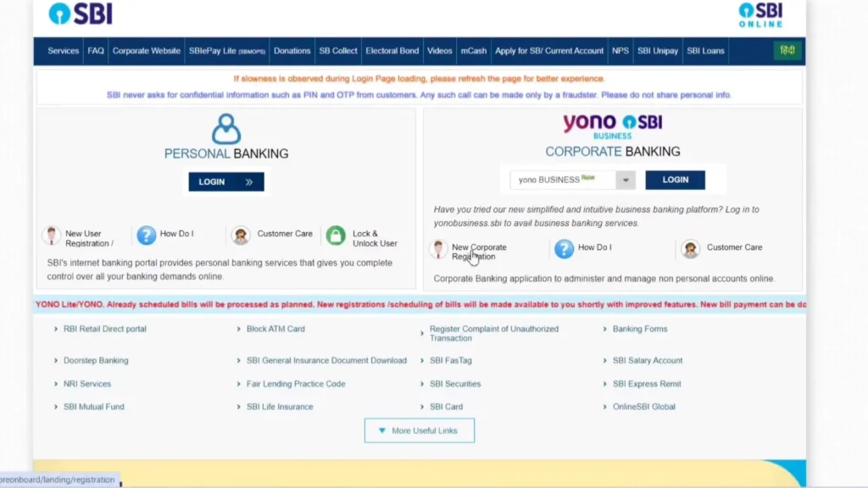Screen dimensions: 868x488
Task: Go to Corporate Website in navigation bar
Action: tap(146, 51)
